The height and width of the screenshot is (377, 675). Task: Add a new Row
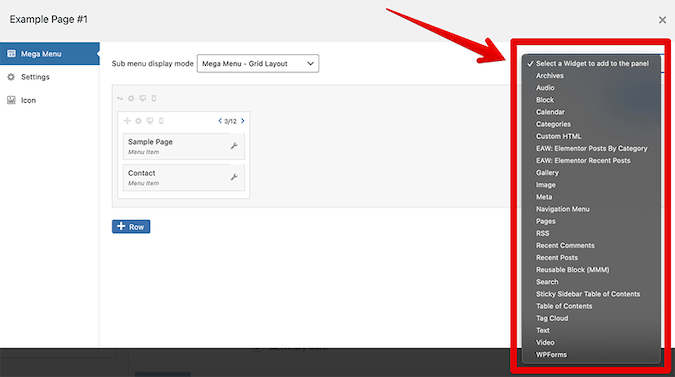click(131, 227)
